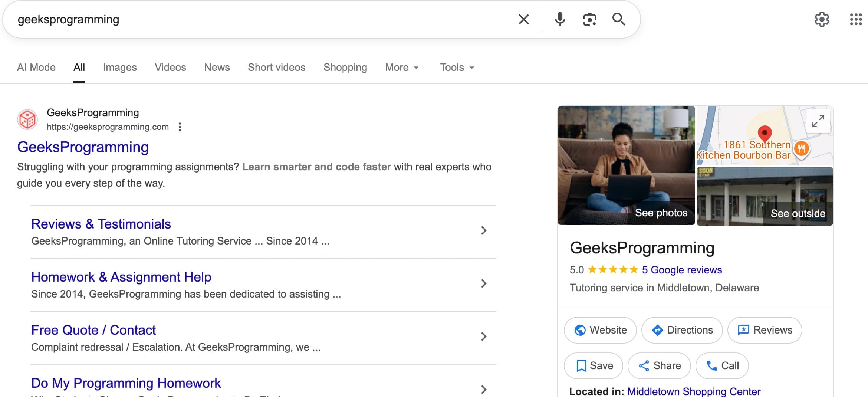
Task: Open the three-dot menu beside geeksprogramming.com URL
Action: pos(180,127)
